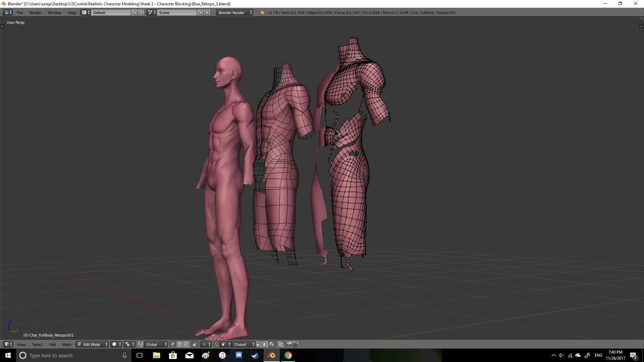Image resolution: width=644 pixels, height=362 pixels.
Task: Open the 3D manipulator axis icon
Action: tap(141, 344)
